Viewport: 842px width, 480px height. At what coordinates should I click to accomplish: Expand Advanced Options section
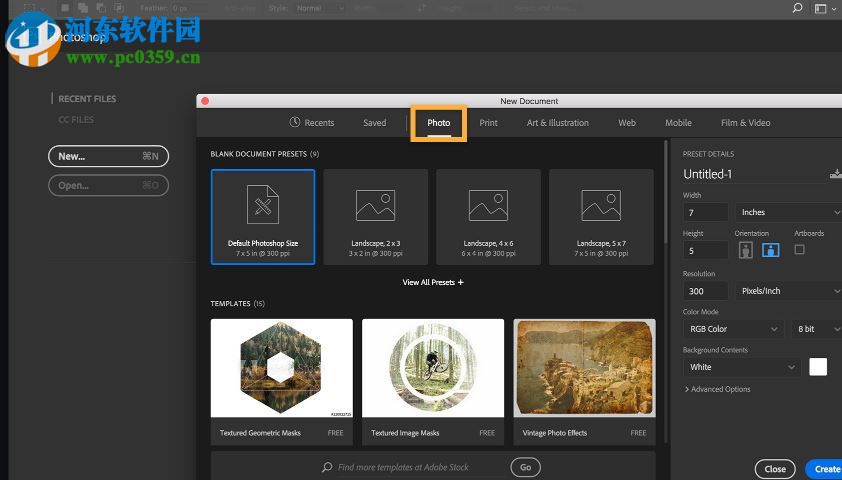[717, 389]
